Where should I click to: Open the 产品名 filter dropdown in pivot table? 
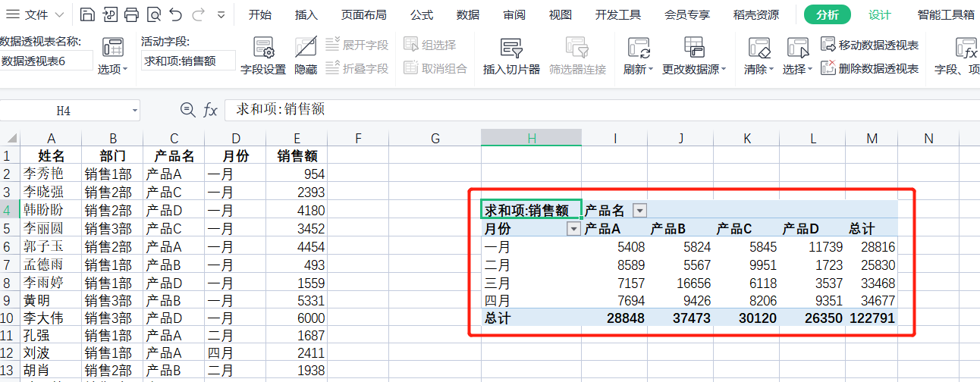click(x=639, y=211)
